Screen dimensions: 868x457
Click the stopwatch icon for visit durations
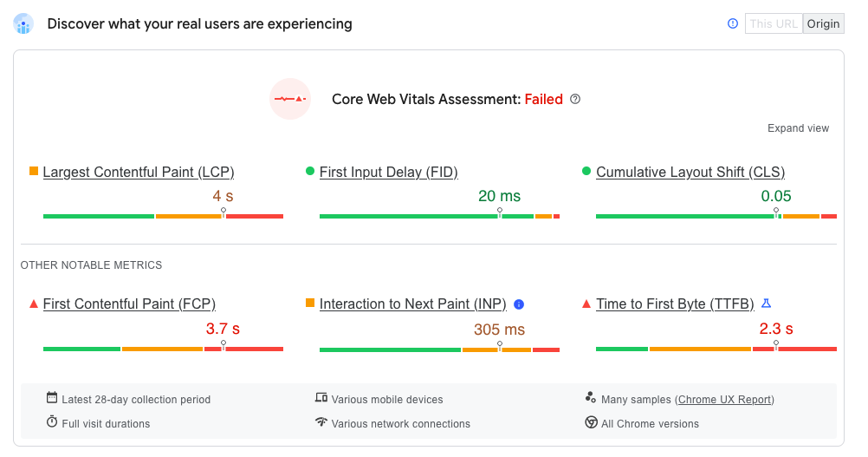[x=52, y=421]
